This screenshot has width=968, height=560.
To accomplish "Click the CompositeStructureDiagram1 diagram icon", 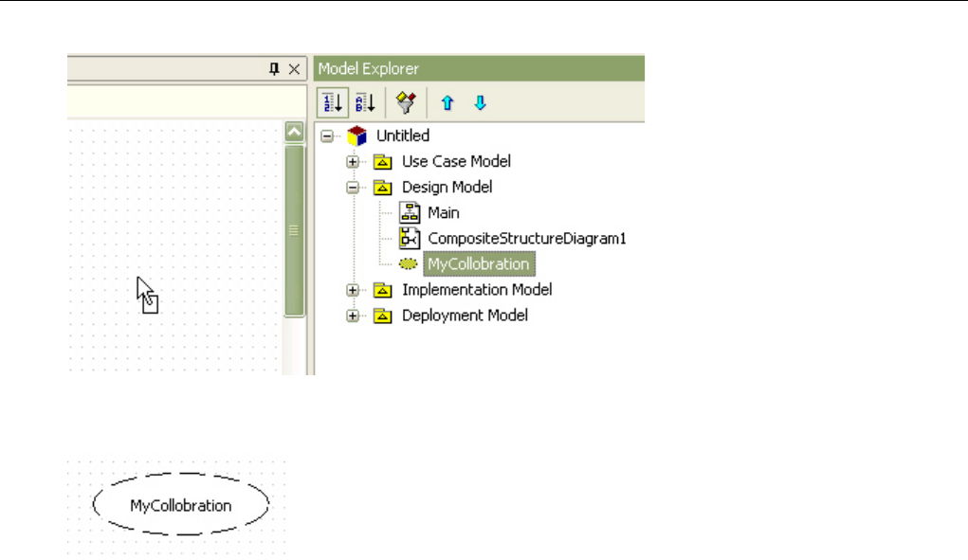I will (410, 238).
